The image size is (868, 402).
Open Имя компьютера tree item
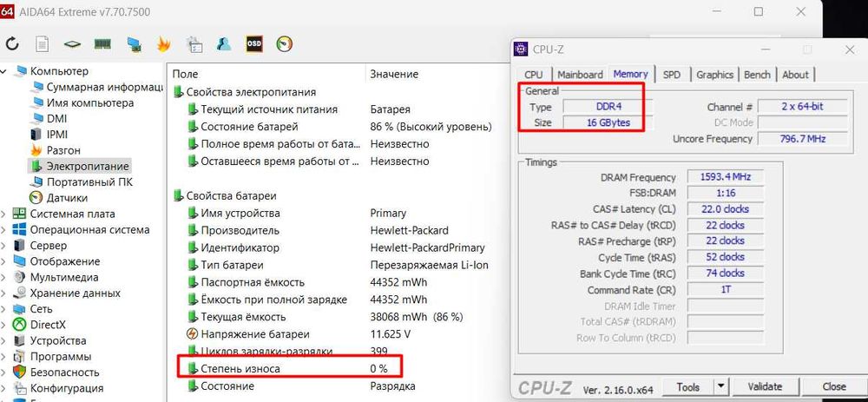pos(89,103)
